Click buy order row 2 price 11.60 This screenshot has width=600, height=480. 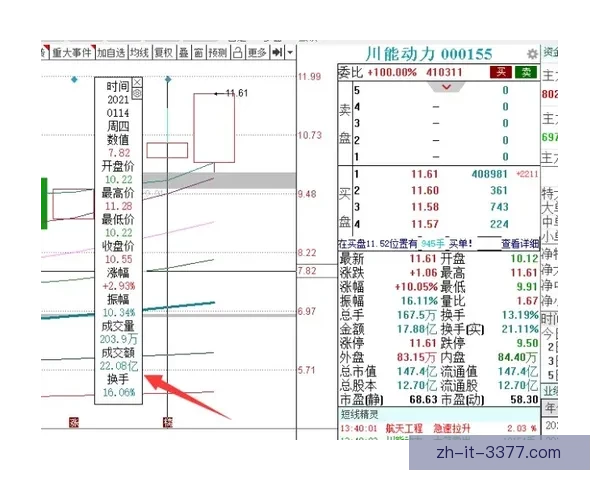(424, 191)
